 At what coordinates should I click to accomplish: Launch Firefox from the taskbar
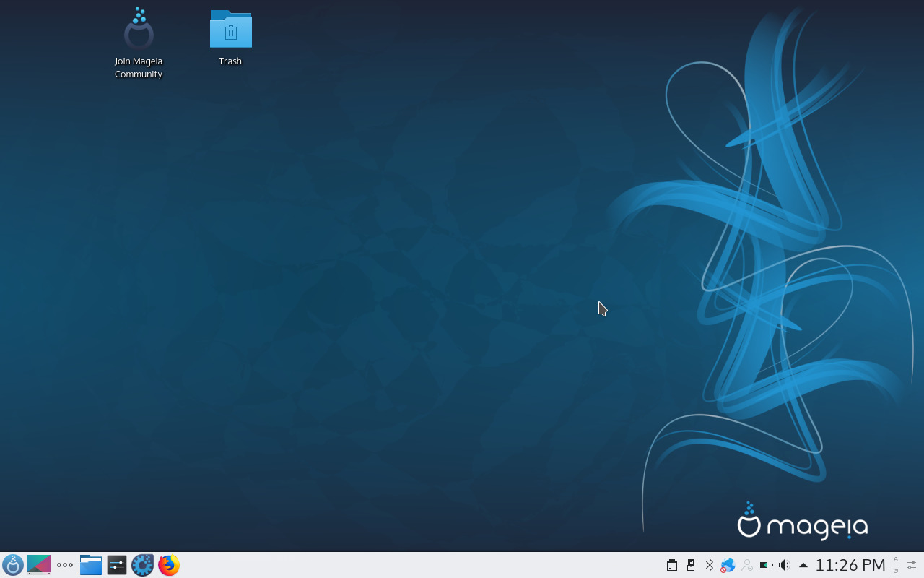[x=168, y=565]
